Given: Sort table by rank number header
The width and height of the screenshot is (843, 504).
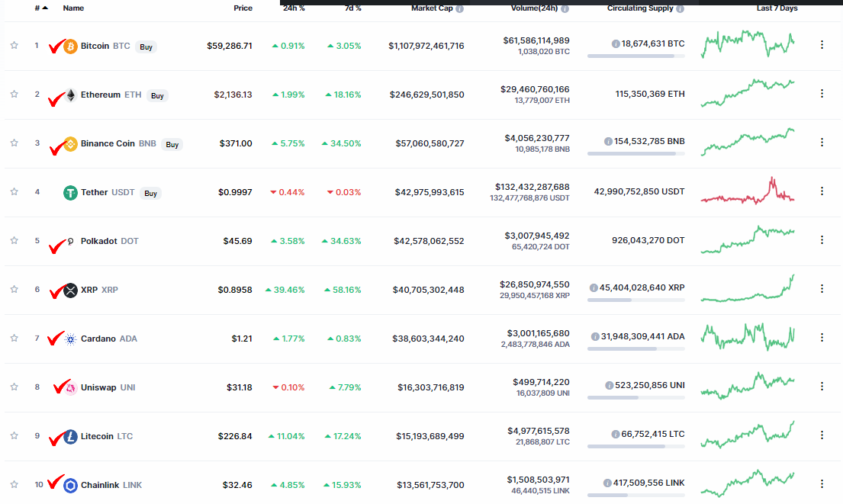Looking at the screenshot, I should point(41,8).
